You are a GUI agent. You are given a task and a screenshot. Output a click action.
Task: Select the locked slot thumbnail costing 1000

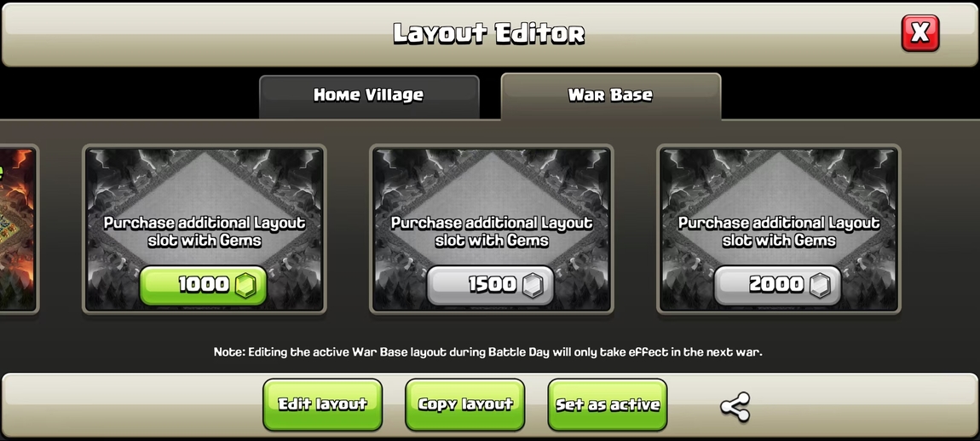tap(205, 229)
